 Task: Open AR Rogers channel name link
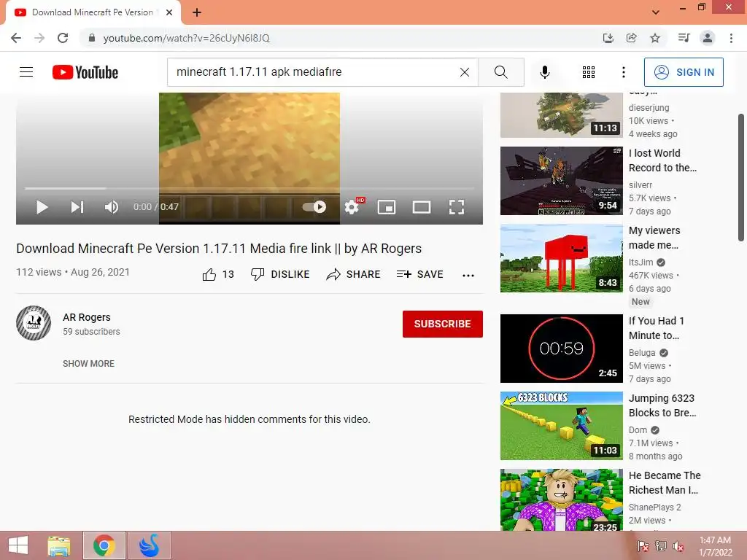87,317
